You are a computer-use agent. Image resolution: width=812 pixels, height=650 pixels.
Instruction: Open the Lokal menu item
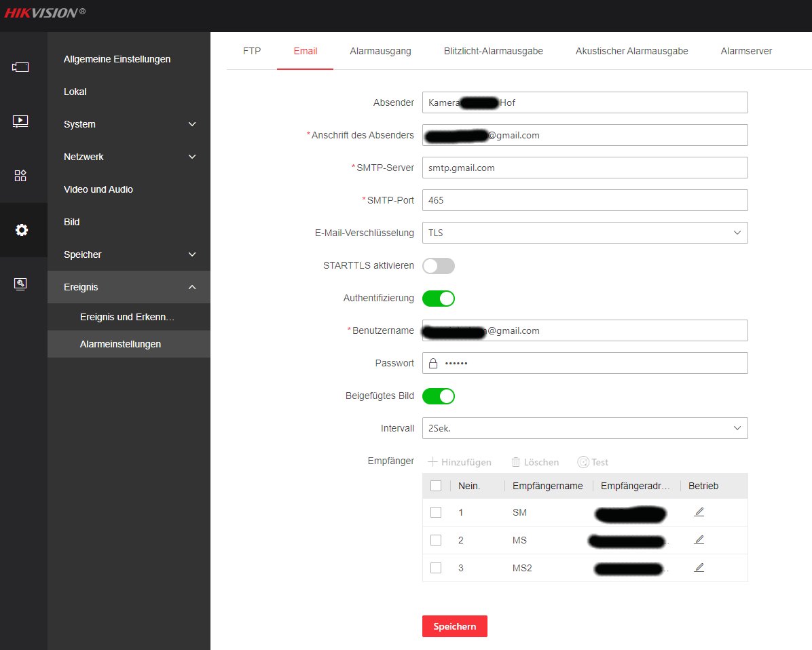[x=129, y=92]
